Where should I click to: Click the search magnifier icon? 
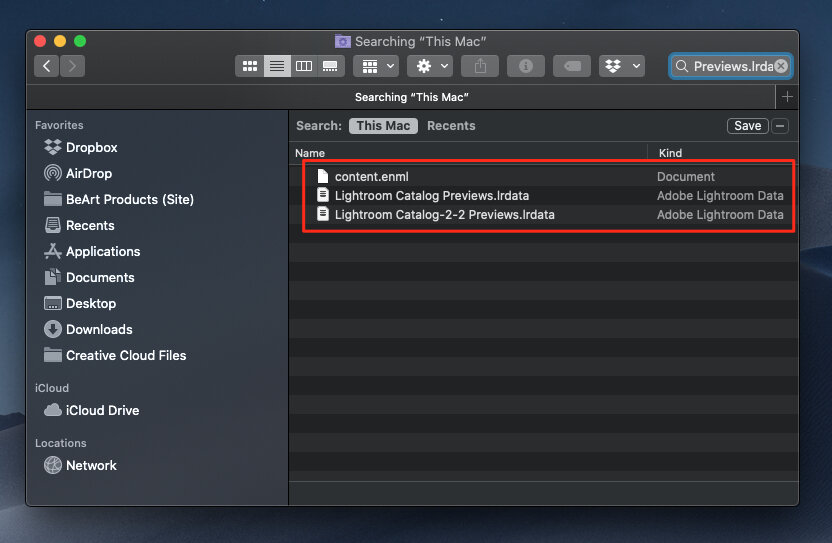point(682,66)
